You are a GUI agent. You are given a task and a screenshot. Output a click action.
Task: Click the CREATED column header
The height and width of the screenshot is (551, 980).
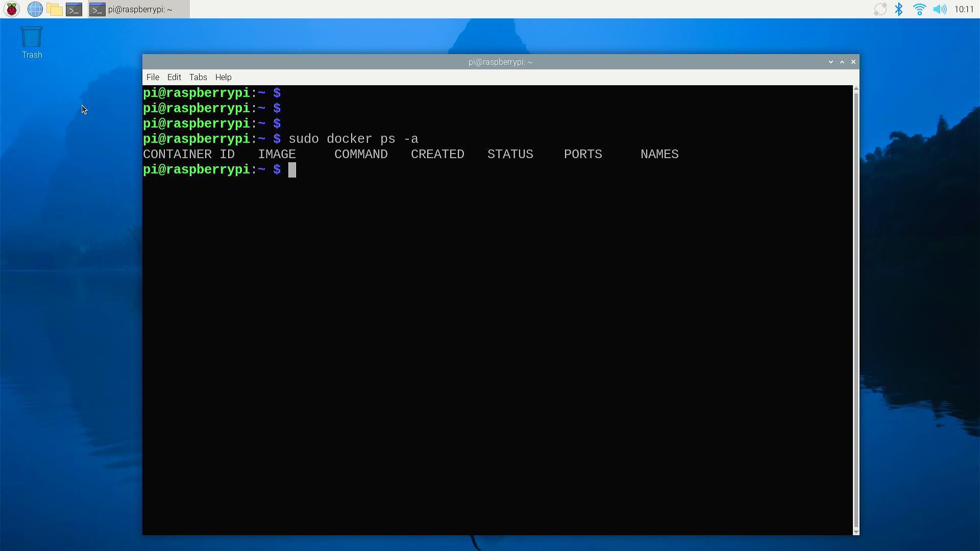[437, 154]
